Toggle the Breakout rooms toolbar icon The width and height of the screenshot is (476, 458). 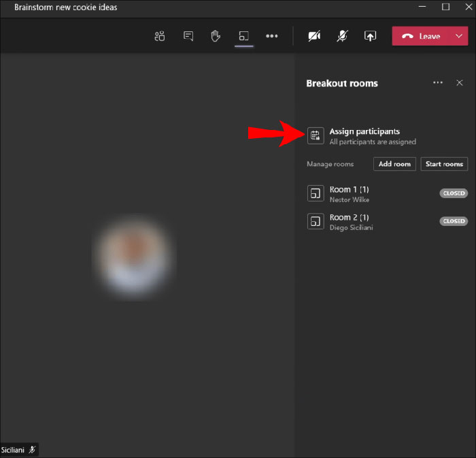(x=243, y=36)
